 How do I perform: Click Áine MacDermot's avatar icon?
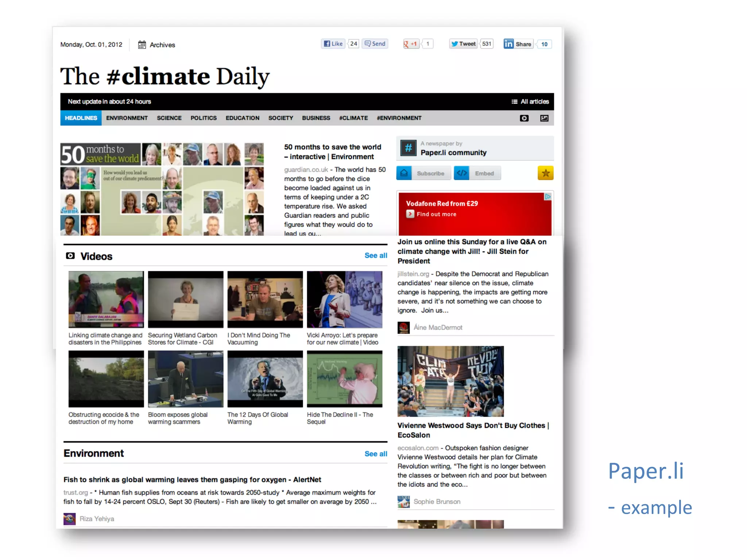pyautogui.click(x=403, y=327)
